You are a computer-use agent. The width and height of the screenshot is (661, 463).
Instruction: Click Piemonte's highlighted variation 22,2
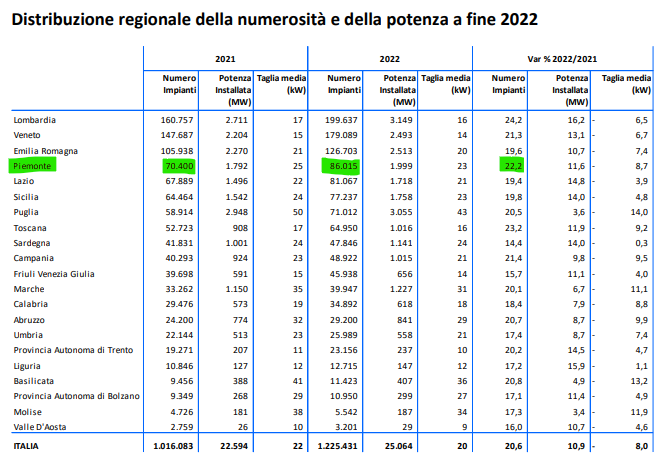click(x=512, y=166)
